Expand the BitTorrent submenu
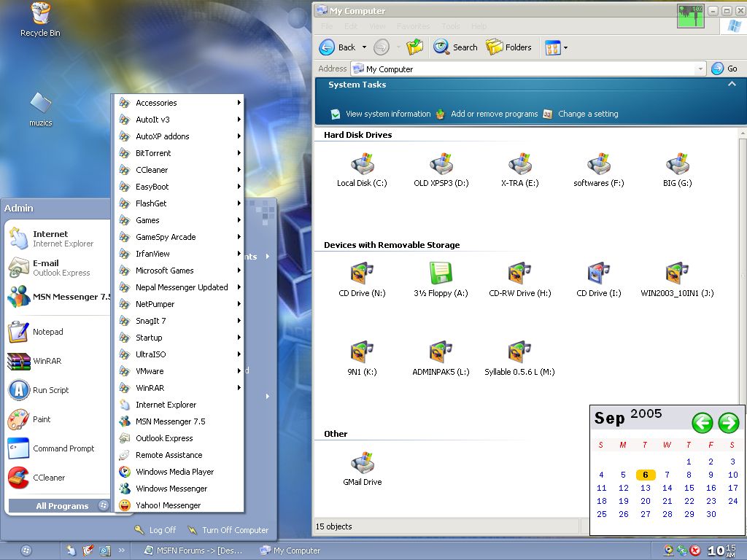Image resolution: width=747 pixels, height=560 pixels. tap(179, 153)
